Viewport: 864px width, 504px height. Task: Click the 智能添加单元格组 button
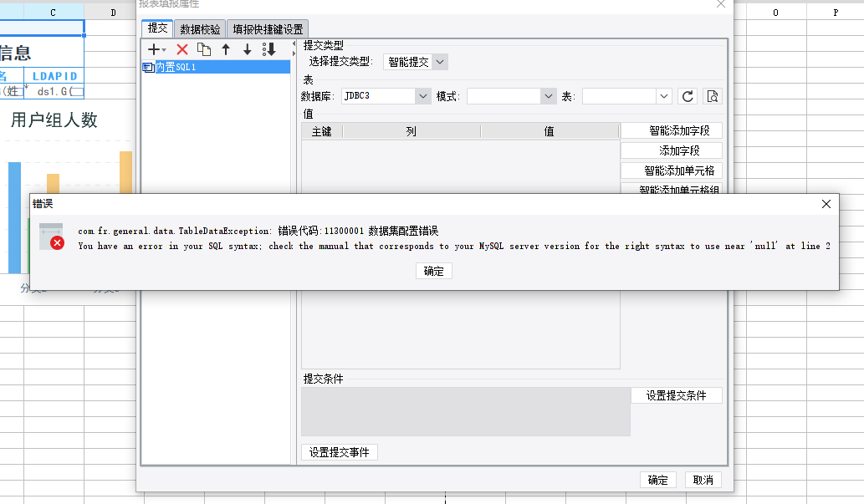click(x=672, y=188)
